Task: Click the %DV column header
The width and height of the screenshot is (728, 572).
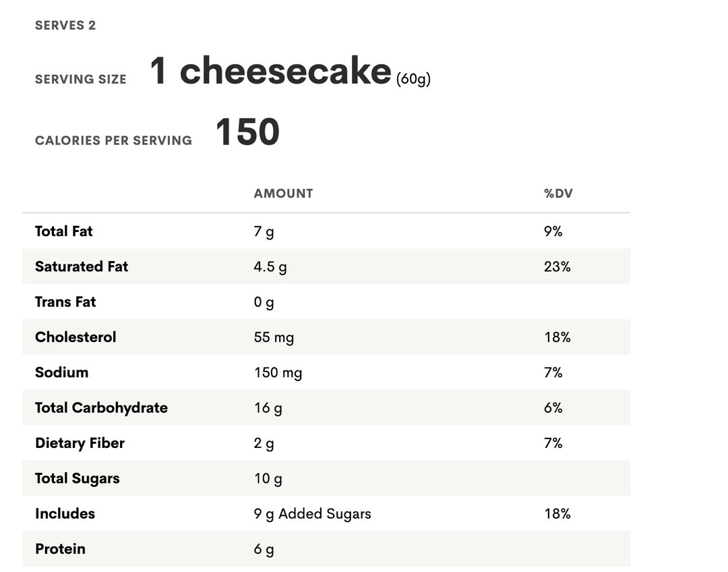Action: 558,194
